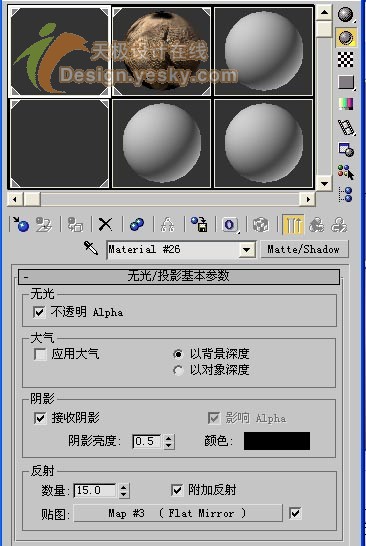Toggle Show Map in Viewport cube icon

[260, 225]
